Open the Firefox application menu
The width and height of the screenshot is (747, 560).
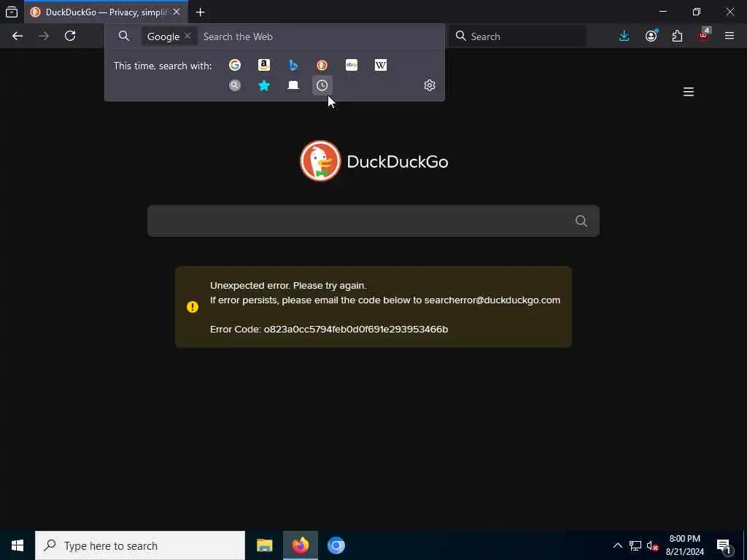click(x=729, y=36)
